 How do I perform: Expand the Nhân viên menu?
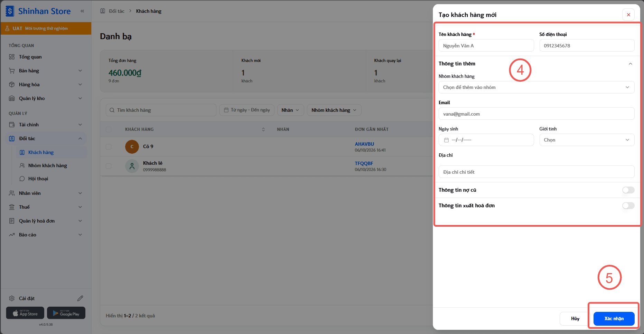pos(46,193)
